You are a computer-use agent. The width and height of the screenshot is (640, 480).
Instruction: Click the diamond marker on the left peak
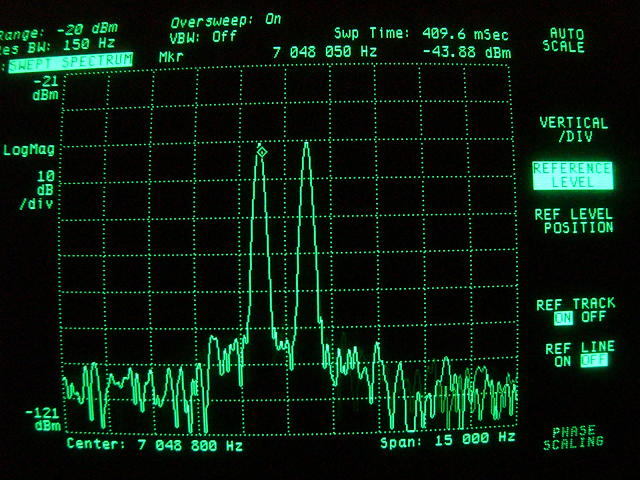pyautogui.click(x=262, y=151)
